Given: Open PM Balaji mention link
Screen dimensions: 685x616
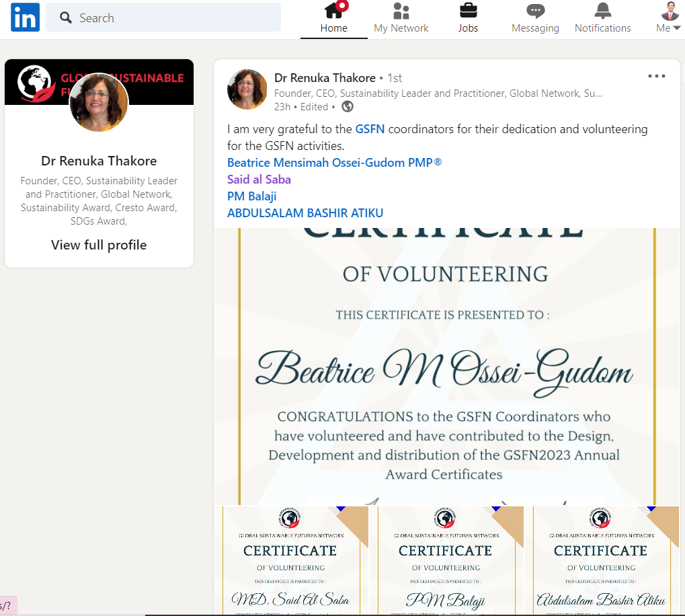Looking at the screenshot, I should 251,196.
